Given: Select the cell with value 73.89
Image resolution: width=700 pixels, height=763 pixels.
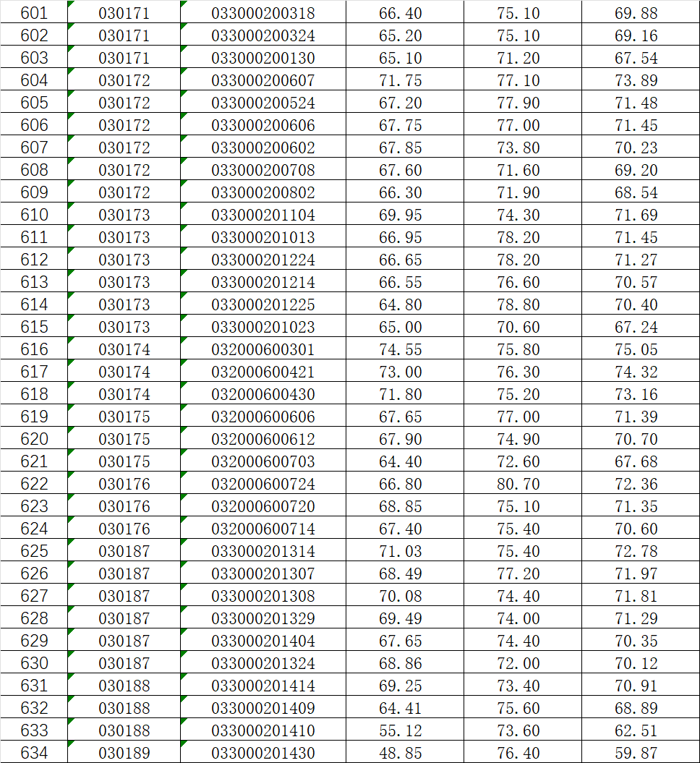Looking at the screenshot, I should pos(636,80).
